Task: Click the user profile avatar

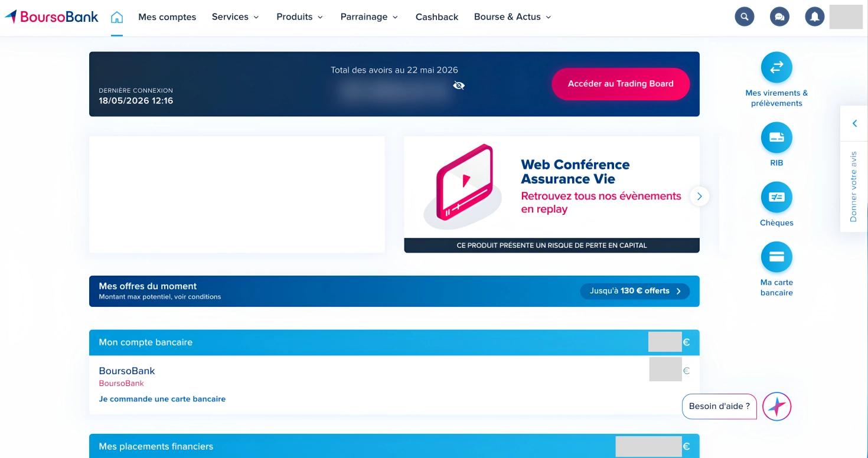Action: (x=846, y=17)
